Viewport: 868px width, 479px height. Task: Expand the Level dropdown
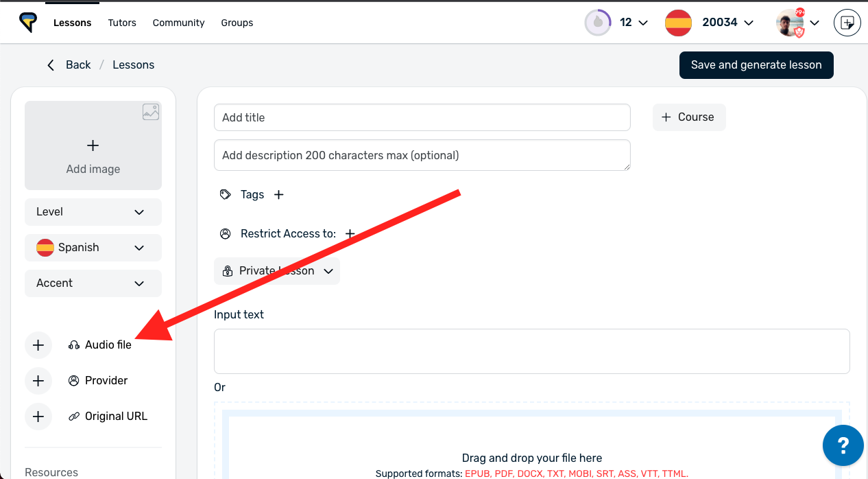[x=93, y=212]
